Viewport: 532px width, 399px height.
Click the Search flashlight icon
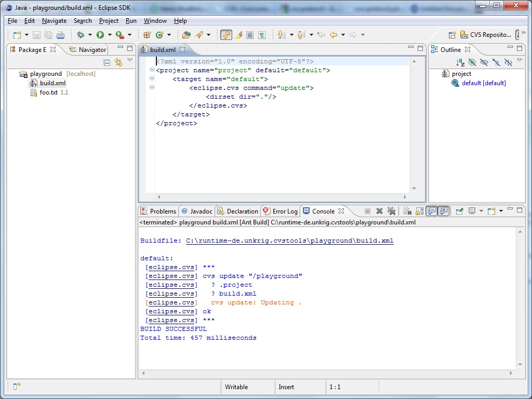(x=199, y=35)
